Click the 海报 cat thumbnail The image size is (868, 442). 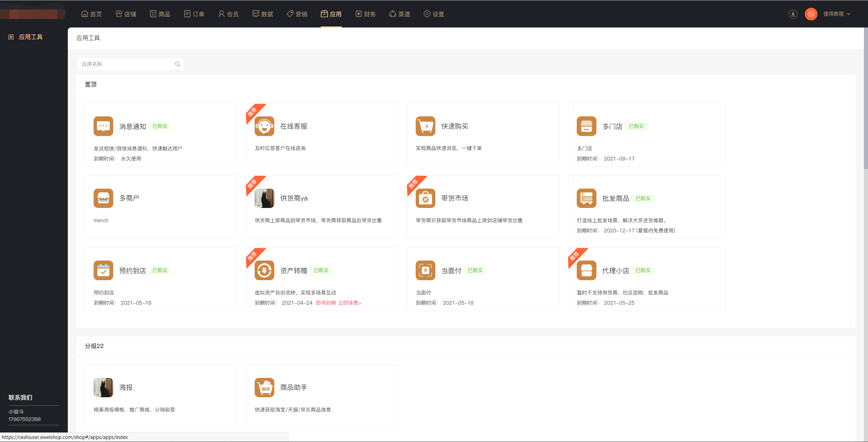pyautogui.click(x=103, y=387)
